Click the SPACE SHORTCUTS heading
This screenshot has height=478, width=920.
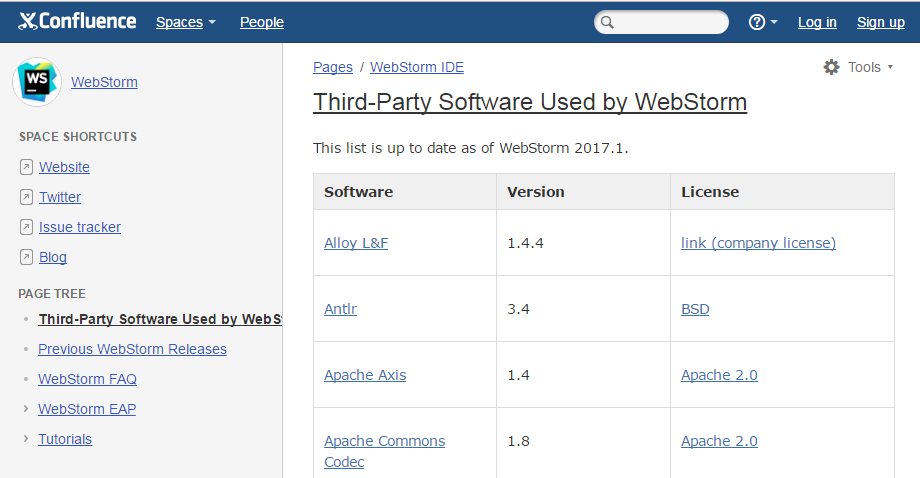[78, 137]
